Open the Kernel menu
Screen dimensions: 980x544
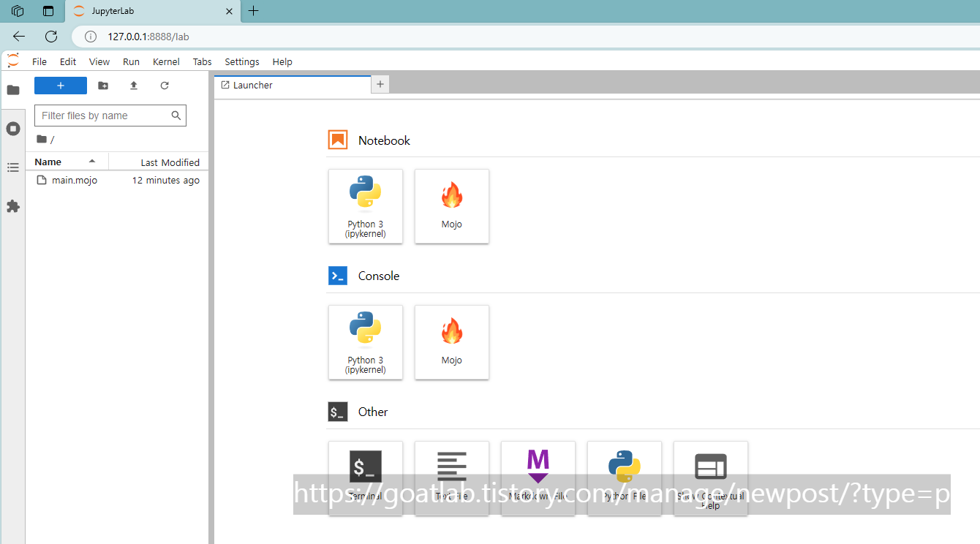[166, 61]
